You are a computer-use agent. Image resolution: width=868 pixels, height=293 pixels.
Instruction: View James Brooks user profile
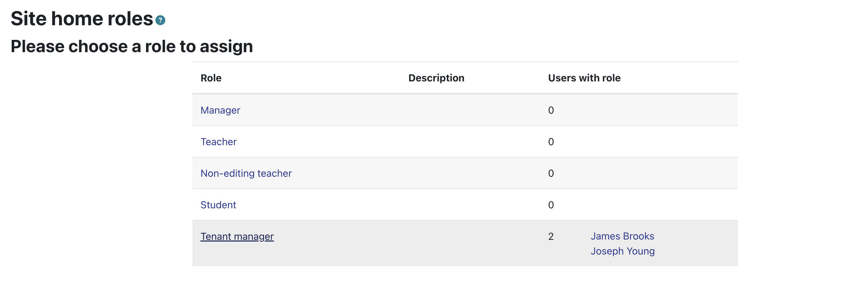coord(622,236)
